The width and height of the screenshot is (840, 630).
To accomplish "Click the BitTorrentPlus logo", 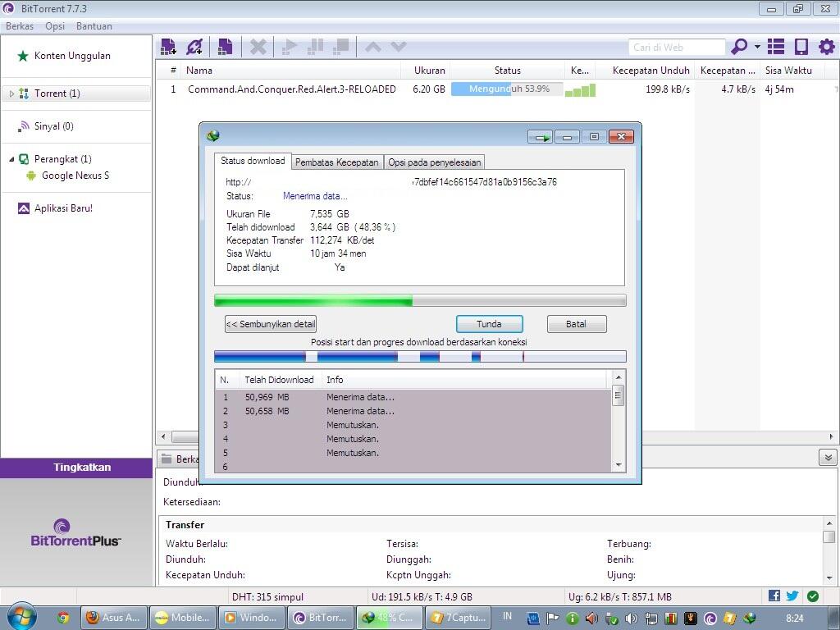I will [x=75, y=533].
